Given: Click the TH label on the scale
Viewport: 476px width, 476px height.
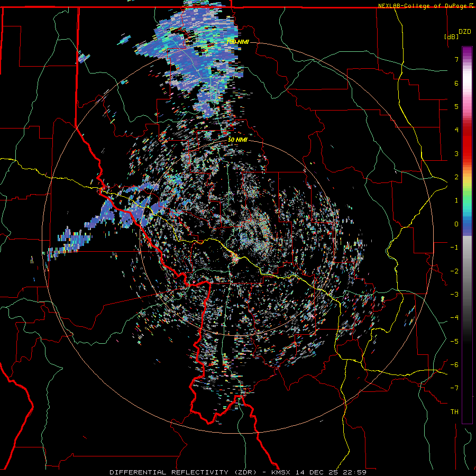Looking at the screenshot, I should click(454, 412).
